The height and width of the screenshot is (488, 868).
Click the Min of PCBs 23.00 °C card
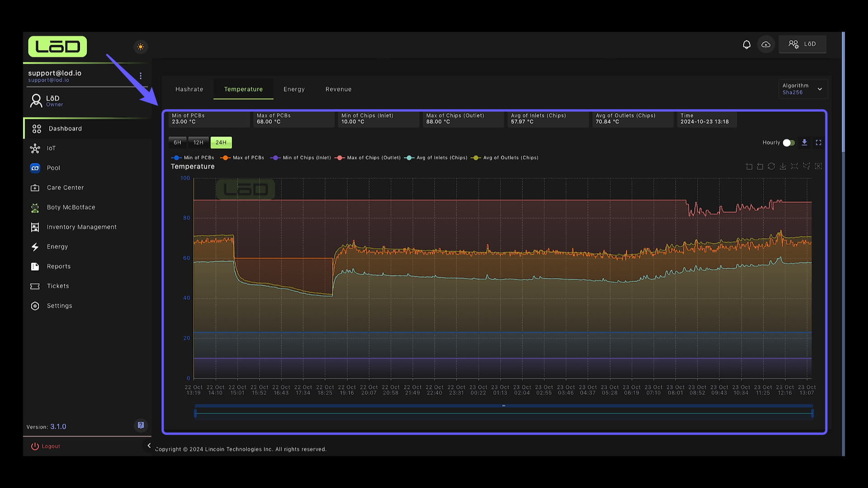click(209, 119)
